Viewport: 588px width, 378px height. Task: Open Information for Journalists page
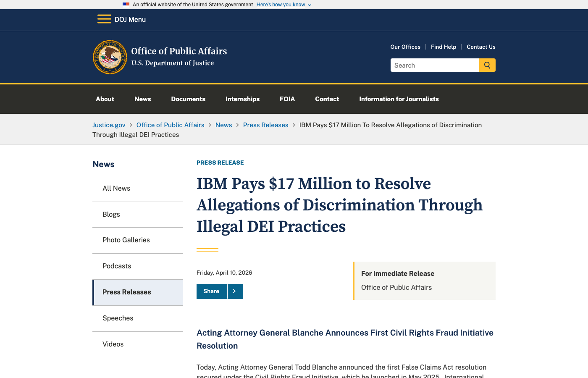(x=399, y=99)
